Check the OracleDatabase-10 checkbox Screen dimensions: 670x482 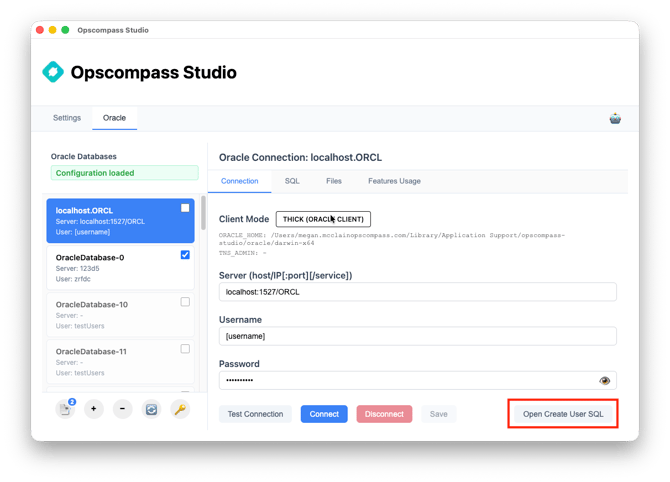[x=185, y=302]
